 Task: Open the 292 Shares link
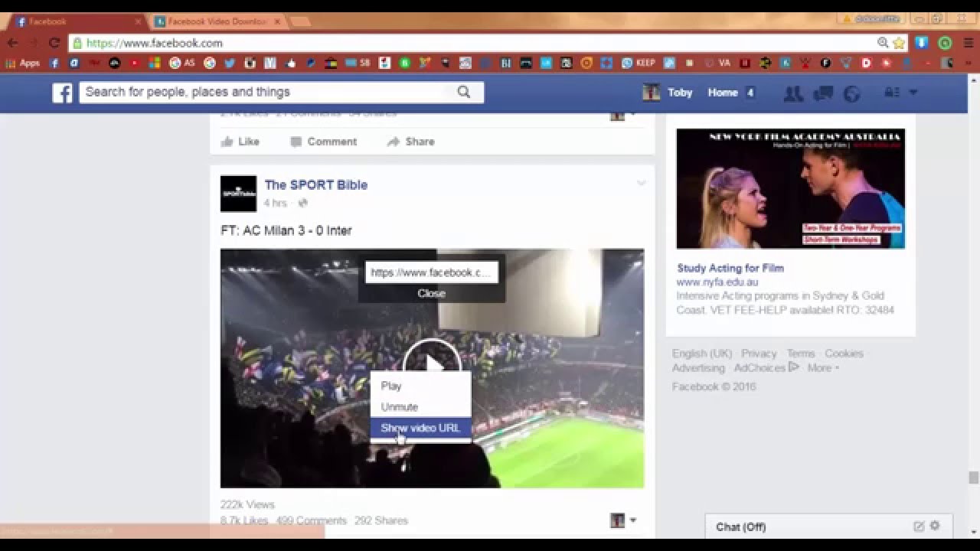click(x=381, y=520)
